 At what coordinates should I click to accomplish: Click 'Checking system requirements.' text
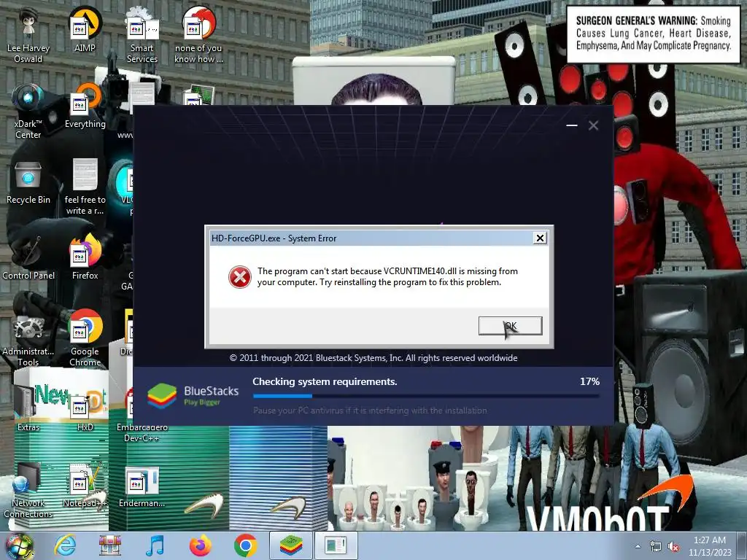pos(325,381)
